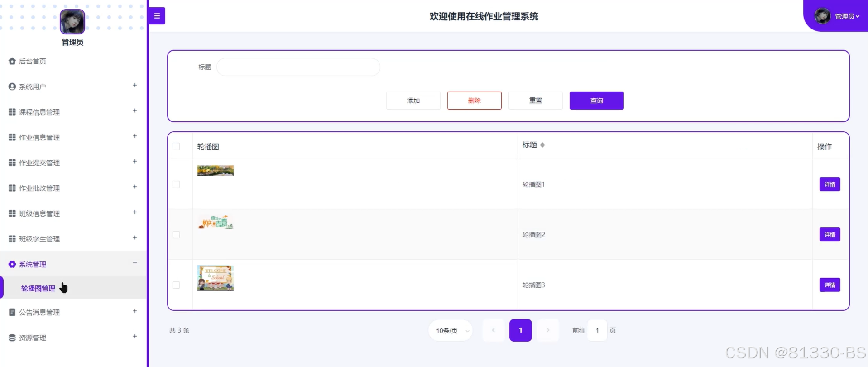Go to the next page with the right arrow
This screenshot has width=868, height=367.
pos(548,330)
